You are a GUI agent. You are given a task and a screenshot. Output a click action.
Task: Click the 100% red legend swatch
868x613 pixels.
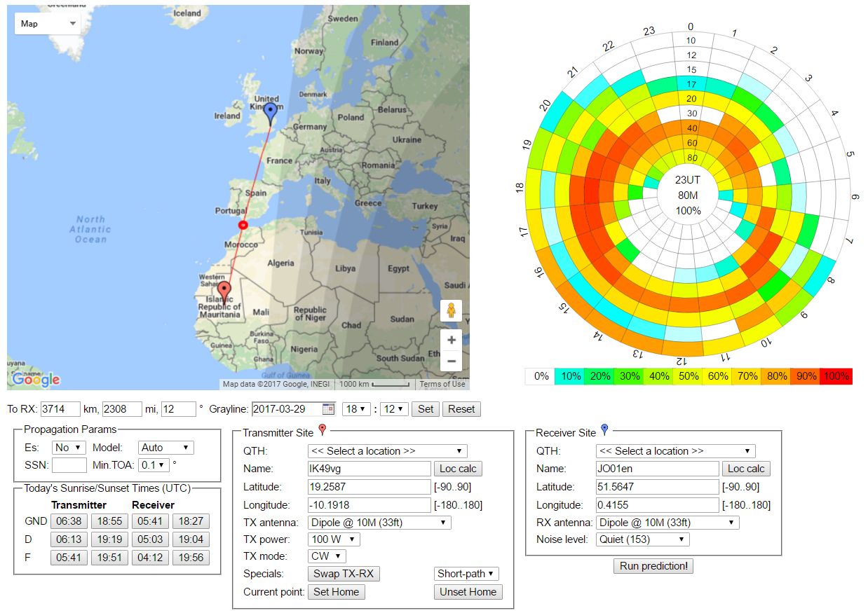pyautogui.click(x=836, y=376)
